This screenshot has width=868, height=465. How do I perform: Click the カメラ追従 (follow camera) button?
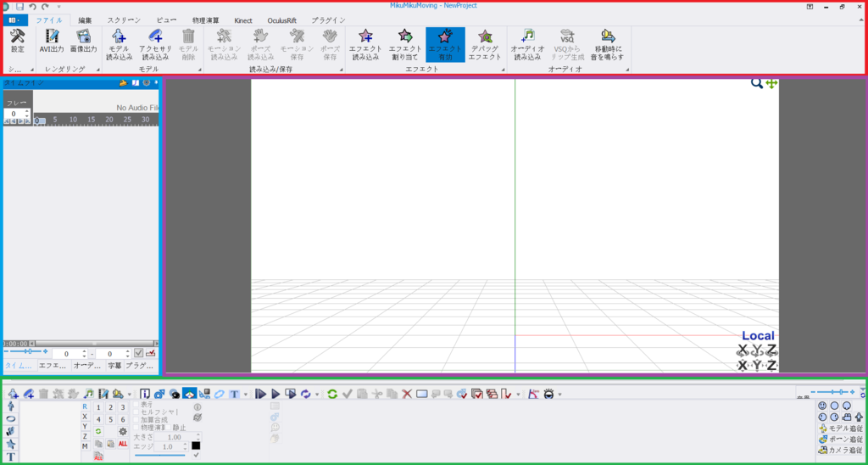coord(839,450)
